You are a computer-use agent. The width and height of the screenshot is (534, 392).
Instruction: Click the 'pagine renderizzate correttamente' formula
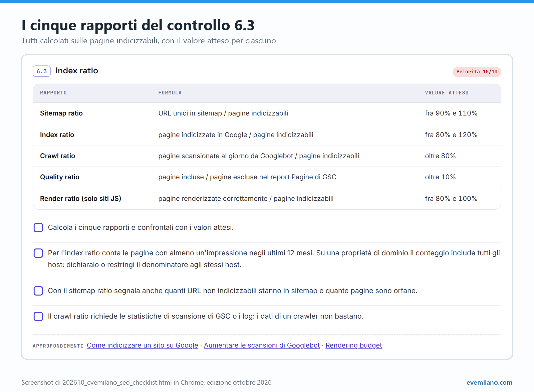(x=246, y=198)
